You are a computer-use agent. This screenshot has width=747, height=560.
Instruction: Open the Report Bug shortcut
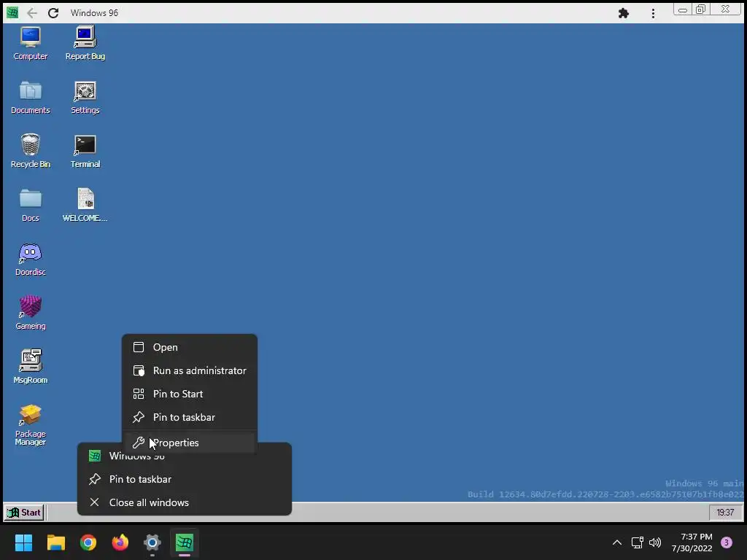point(85,43)
